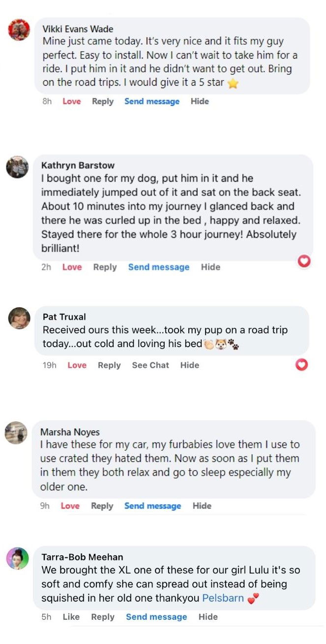Viewport: 326px width, 644px height.
Task: Send message to Tarra-Bob Meehan
Action: [x=156, y=617]
